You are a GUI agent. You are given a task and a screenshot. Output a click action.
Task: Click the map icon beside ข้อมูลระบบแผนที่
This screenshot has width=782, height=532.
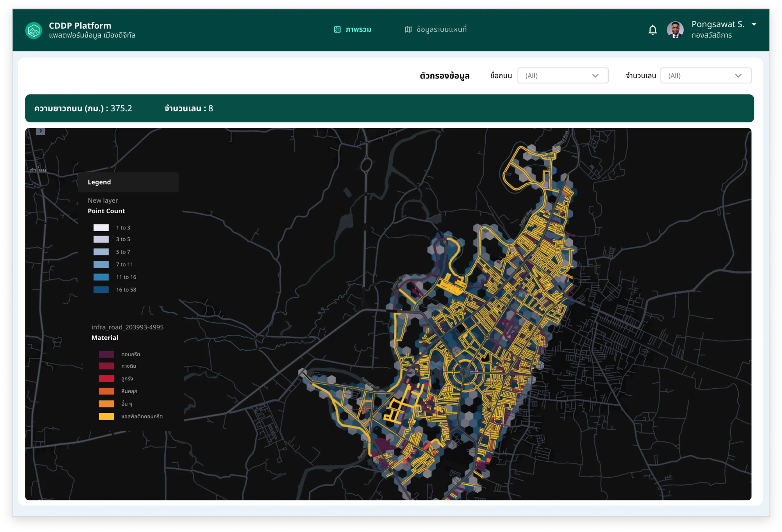point(408,30)
